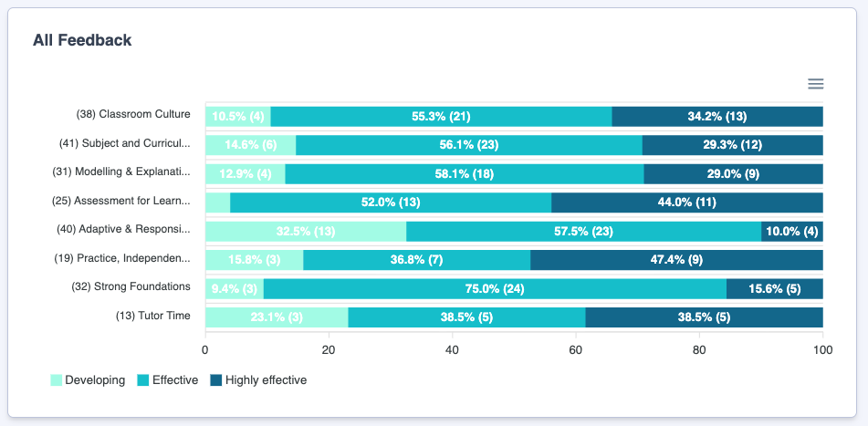Screen dimensions: 868x426
Task: Select Classroom Culture 55.3% Effective bar
Action: (x=441, y=116)
